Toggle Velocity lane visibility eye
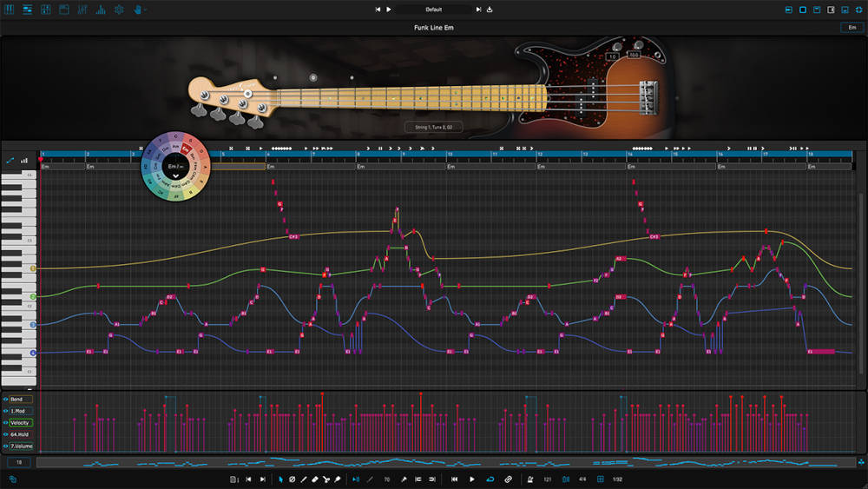The image size is (868, 489). [x=5, y=422]
